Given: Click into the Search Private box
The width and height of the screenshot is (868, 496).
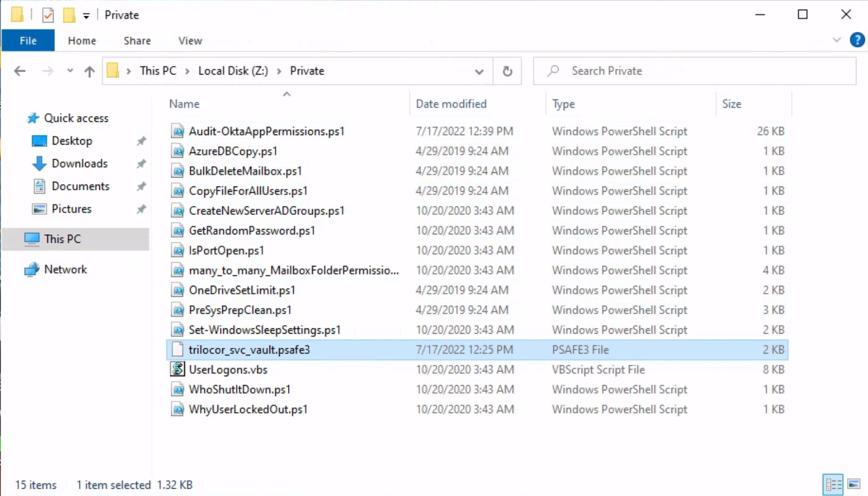Looking at the screenshot, I should [x=695, y=71].
